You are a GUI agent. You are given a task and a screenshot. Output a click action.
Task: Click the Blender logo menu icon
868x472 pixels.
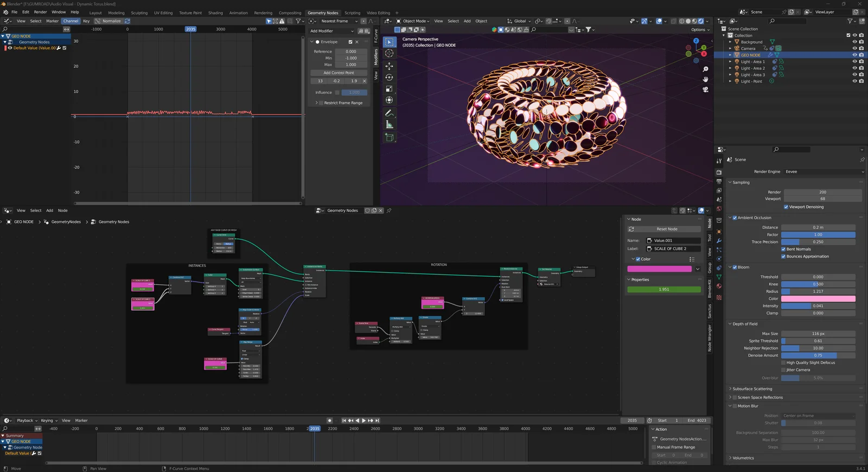pyautogui.click(x=5, y=12)
